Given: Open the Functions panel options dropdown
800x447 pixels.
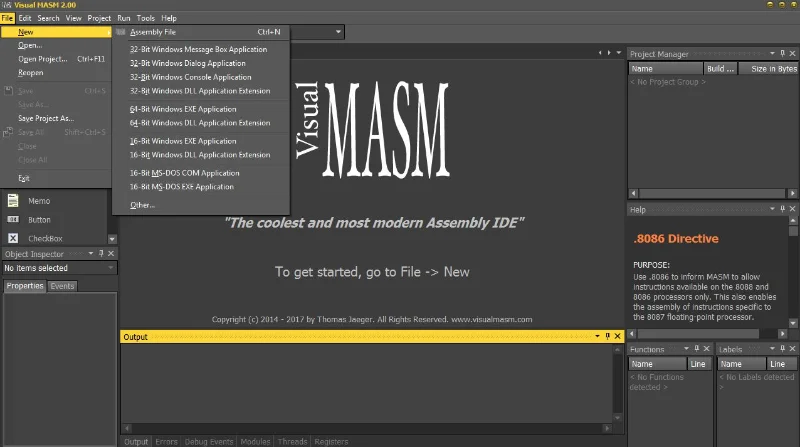Looking at the screenshot, I should [x=686, y=349].
